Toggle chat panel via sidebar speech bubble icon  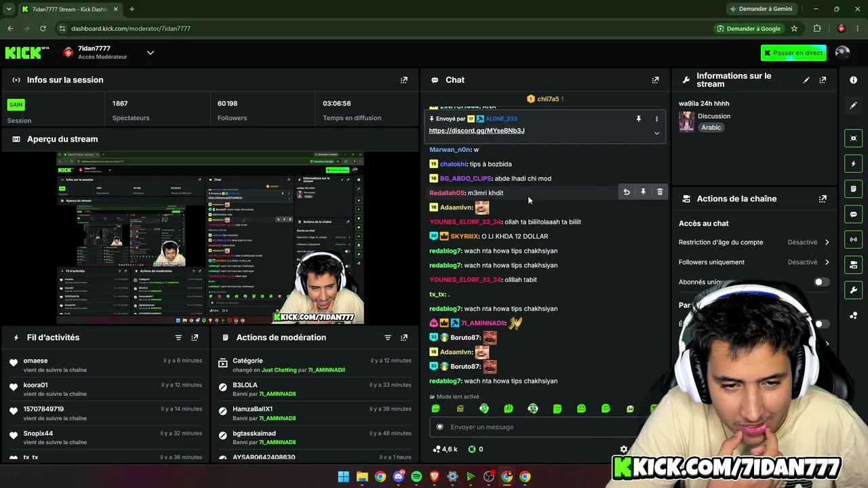[853, 214]
